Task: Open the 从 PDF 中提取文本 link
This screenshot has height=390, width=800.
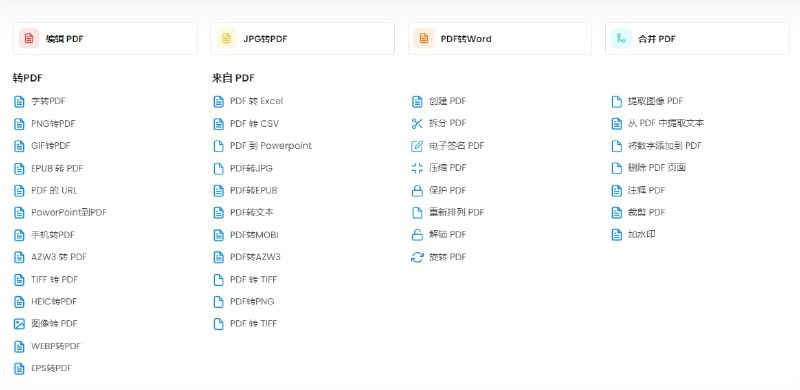Action: 666,124
